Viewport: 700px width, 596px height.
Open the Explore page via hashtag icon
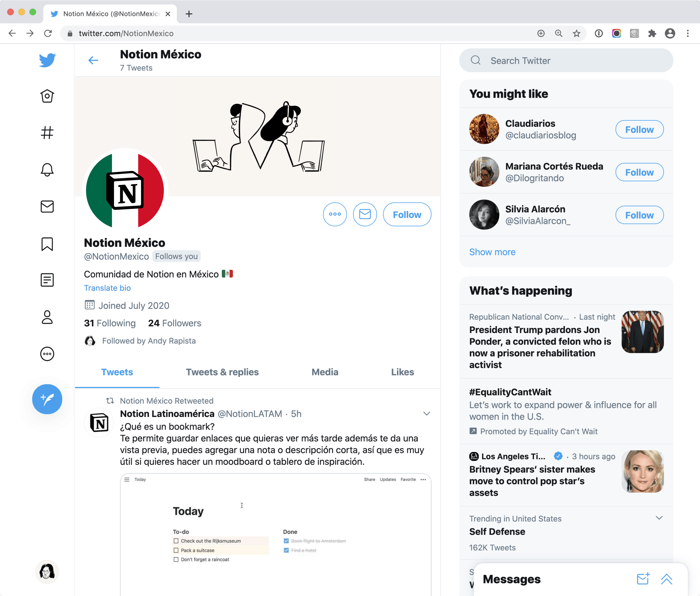point(47,133)
